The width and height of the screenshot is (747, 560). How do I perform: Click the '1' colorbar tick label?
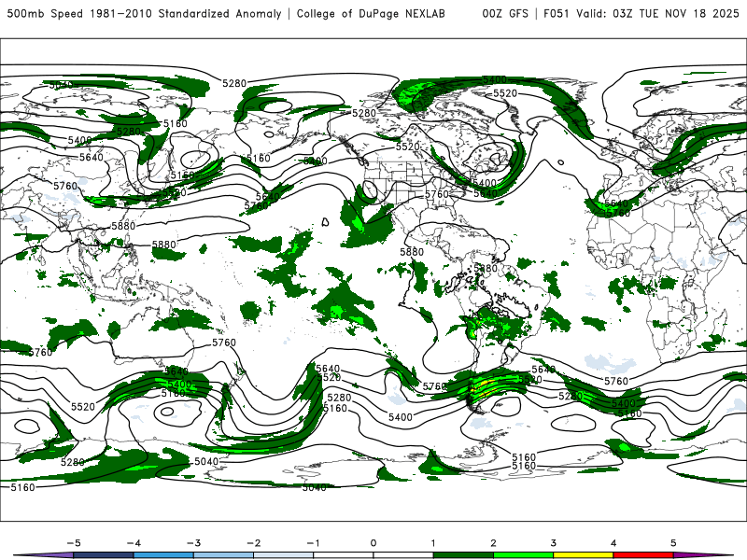433,543
